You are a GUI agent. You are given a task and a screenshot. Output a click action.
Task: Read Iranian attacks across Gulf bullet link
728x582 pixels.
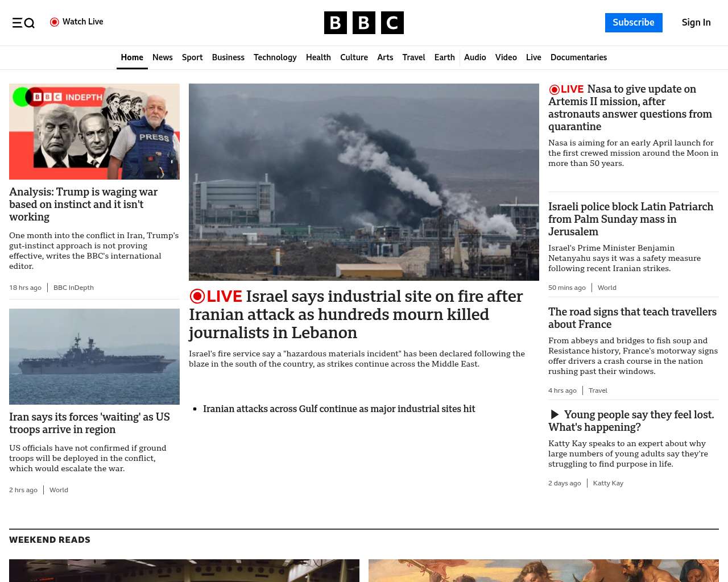point(339,409)
